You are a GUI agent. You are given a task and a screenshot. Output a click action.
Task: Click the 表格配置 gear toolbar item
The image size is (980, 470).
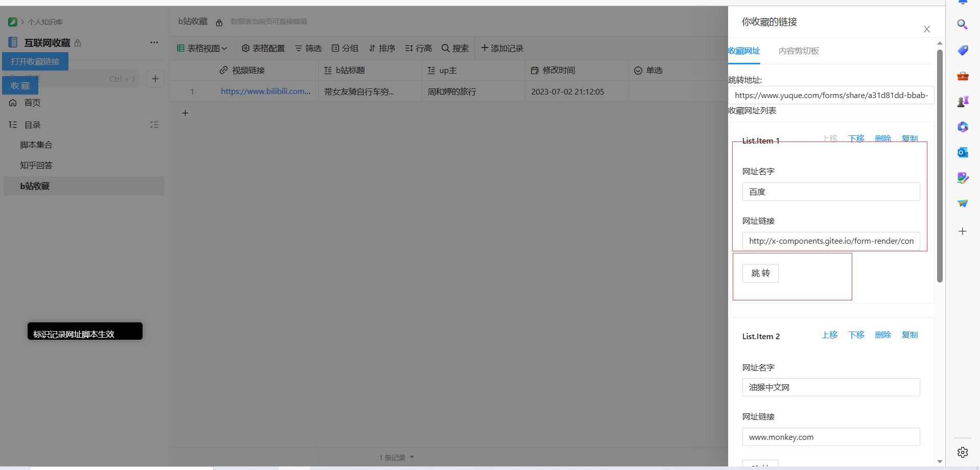tap(263, 48)
